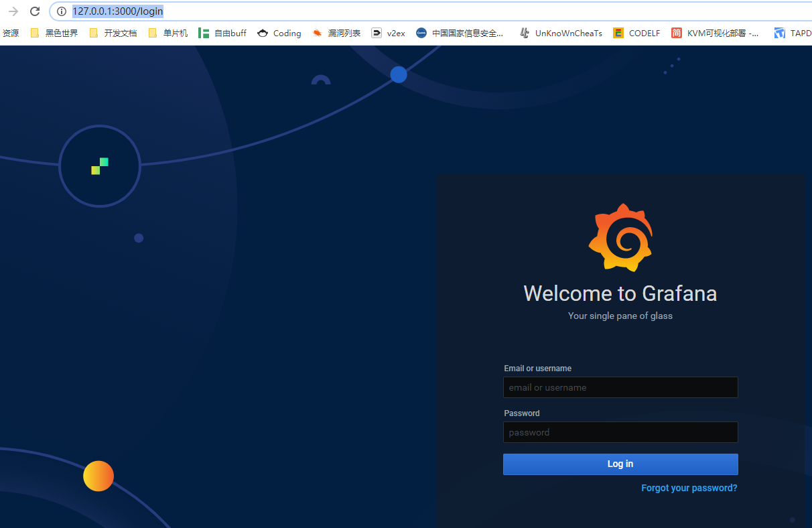Viewport: 812px width, 528px height.
Task: Click the back navigation arrow
Action: click(12, 11)
